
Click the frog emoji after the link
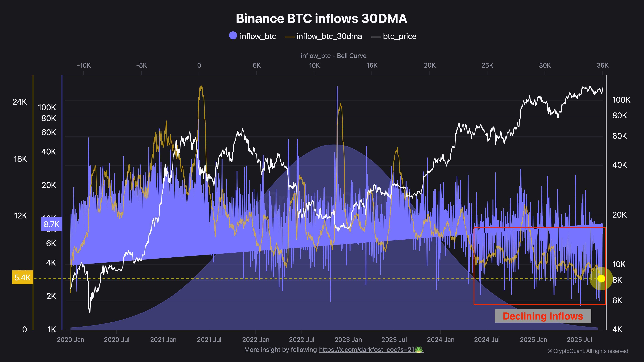[x=419, y=349]
